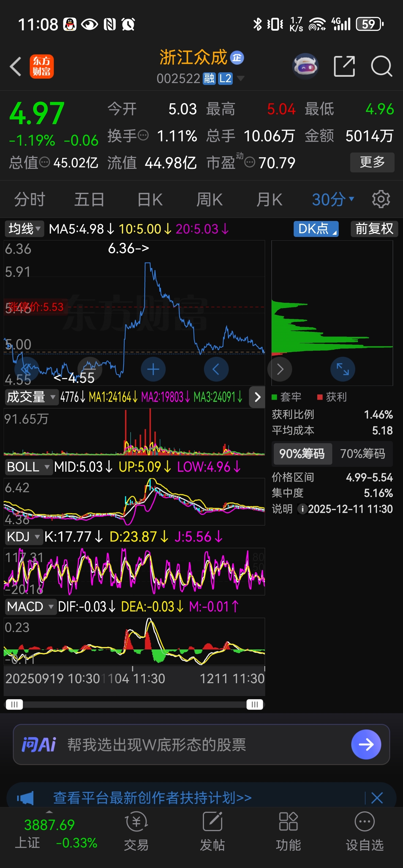
Task: Open chart settings gear icon
Action: pos(381,199)
